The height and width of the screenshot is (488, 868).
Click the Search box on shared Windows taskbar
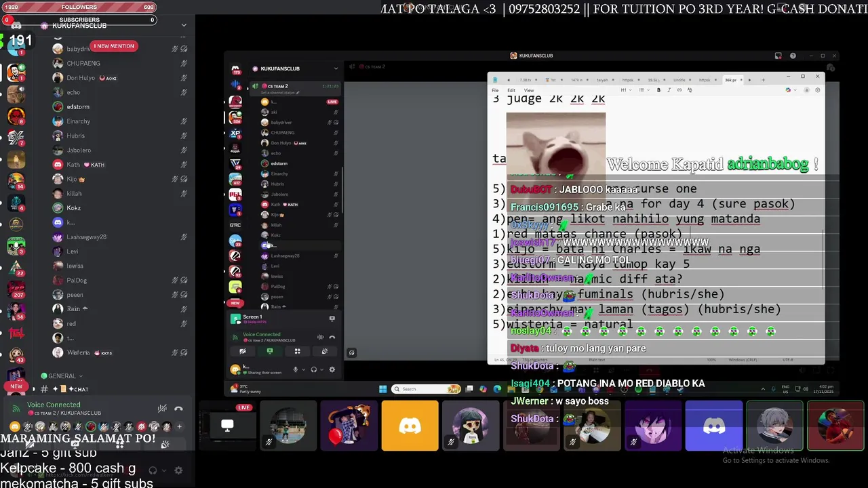point(426,389)
